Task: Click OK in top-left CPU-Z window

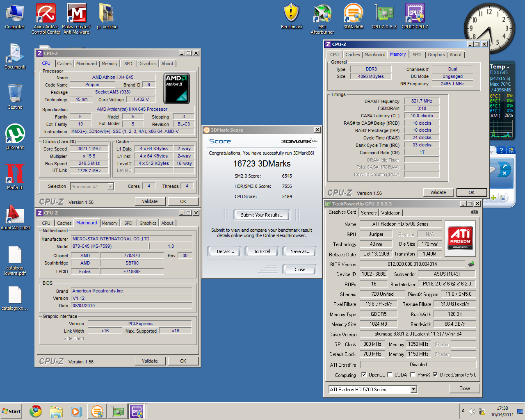Action: 183,201
